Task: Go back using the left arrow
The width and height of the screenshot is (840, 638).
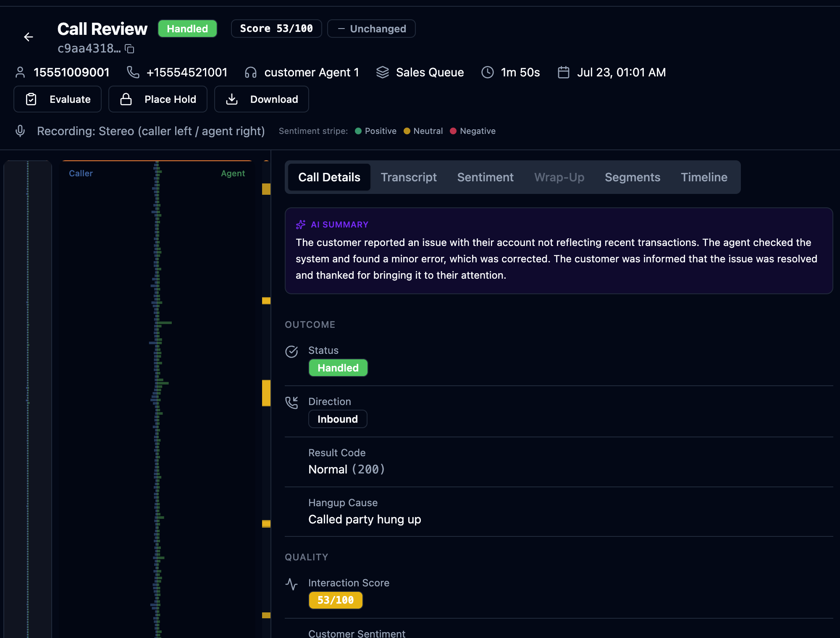Action: point(29,37)
